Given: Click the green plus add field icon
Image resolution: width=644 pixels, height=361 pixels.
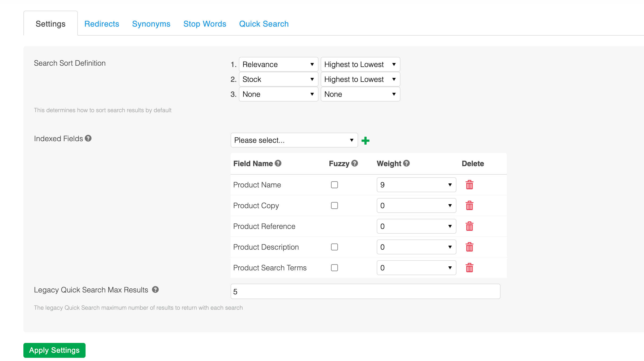Looking at the screenshot, I should click(x=365, y=141).
